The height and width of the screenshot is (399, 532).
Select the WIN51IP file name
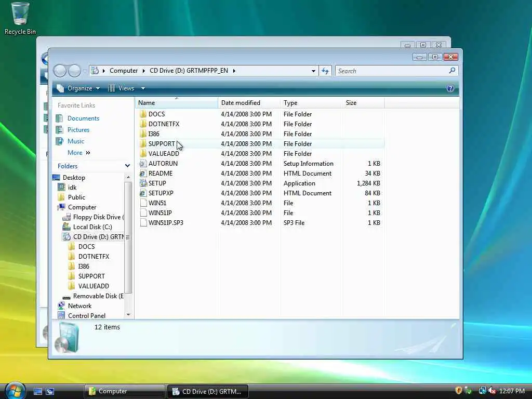tap(160, 212)
